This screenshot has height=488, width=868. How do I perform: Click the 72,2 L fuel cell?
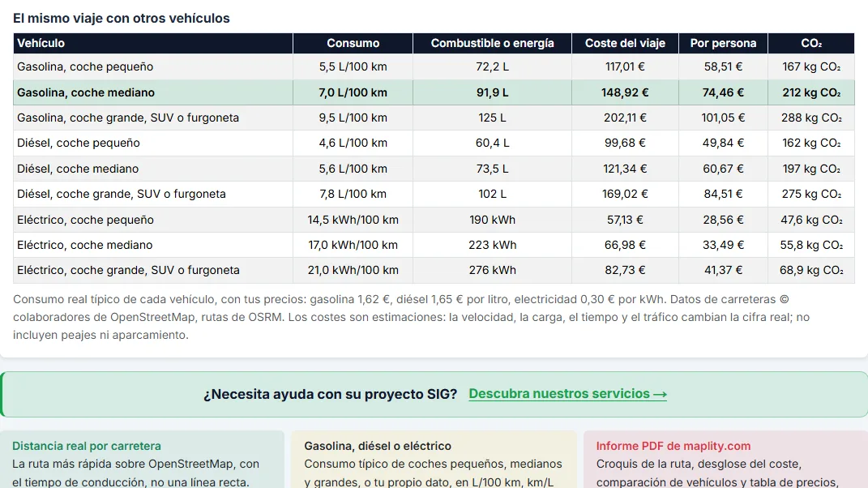point(492,67)
